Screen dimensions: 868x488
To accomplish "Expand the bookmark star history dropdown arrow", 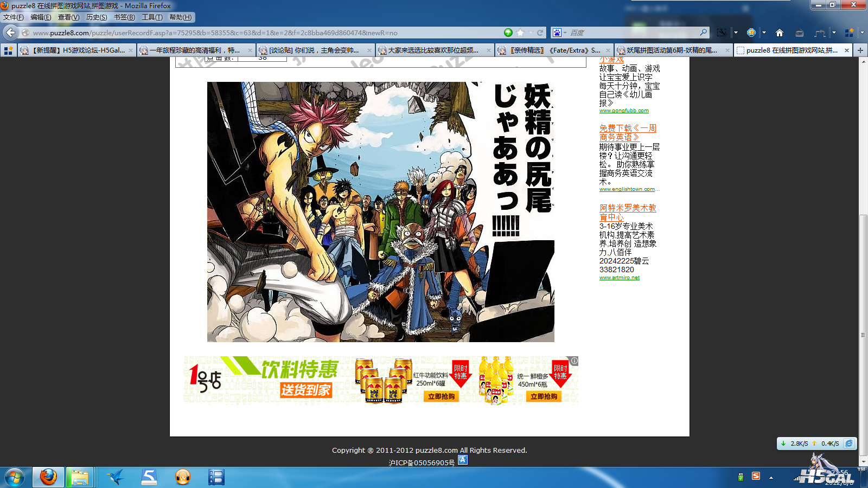I will [531, 33].
